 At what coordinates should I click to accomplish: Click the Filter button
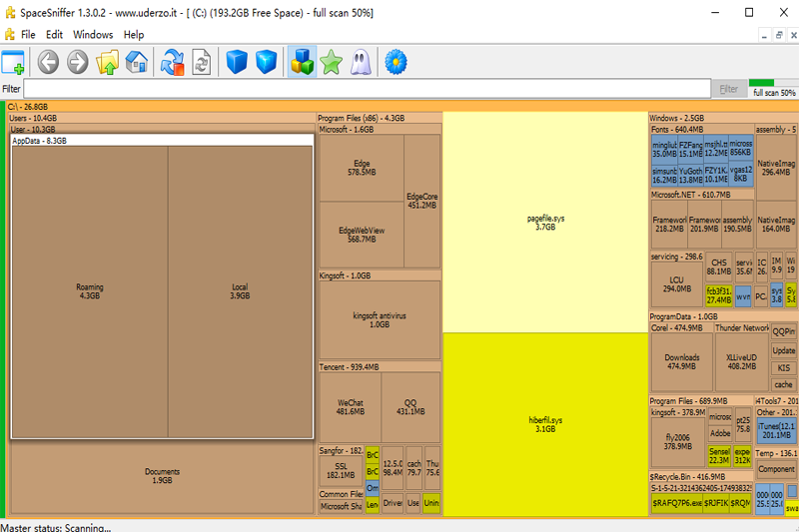click(x=729, y=89)
